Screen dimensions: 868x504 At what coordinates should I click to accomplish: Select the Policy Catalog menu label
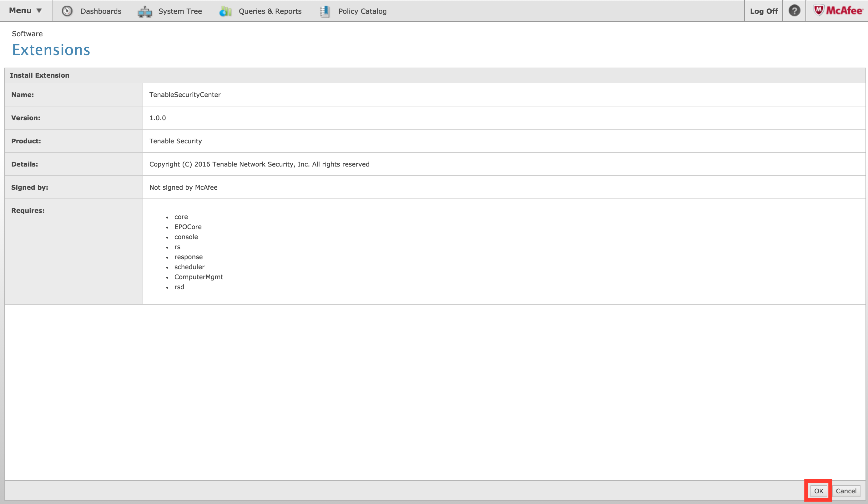[x=362, y=11]
